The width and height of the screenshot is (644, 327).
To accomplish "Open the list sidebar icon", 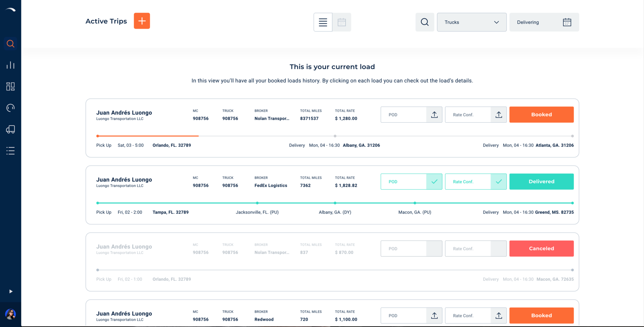I will tap(10, 151).
